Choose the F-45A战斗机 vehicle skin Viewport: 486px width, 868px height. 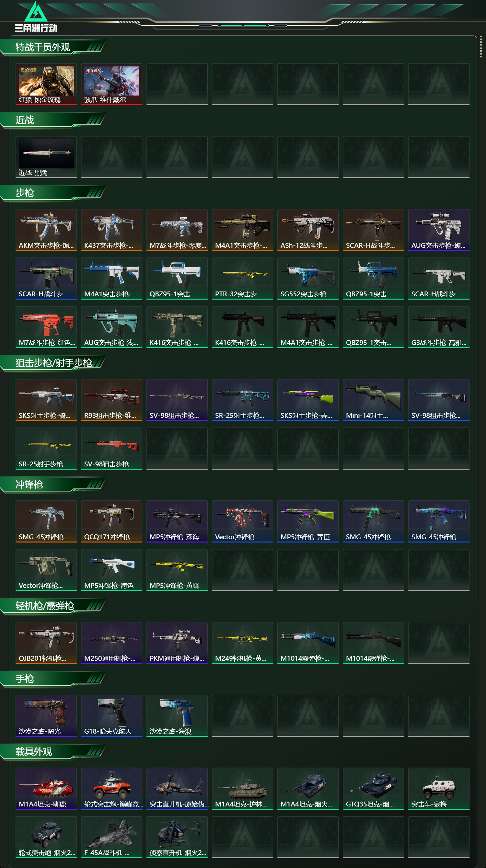point(111,837)
